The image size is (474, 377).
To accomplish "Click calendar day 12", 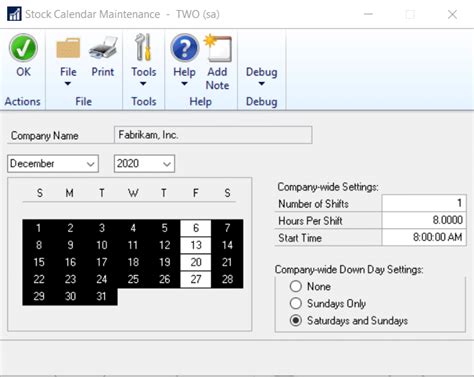I will point(165,245).
